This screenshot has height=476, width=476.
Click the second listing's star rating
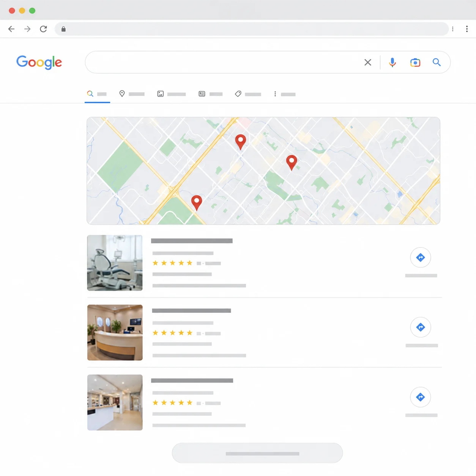172,333
